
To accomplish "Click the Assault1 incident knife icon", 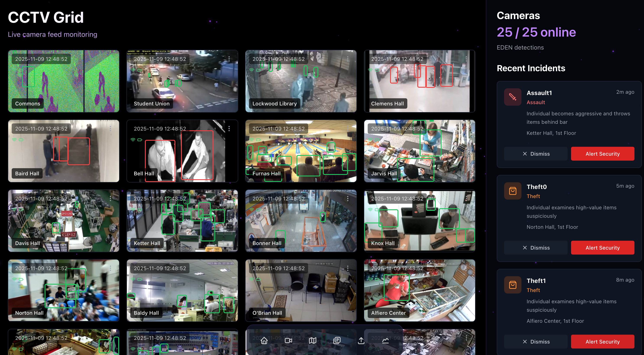I will coord(513,97).
